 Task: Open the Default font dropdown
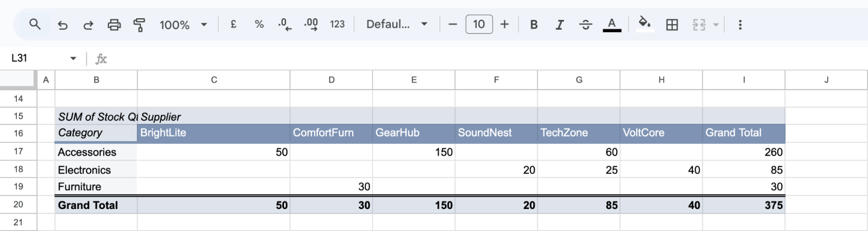click(x=396, y=24)
